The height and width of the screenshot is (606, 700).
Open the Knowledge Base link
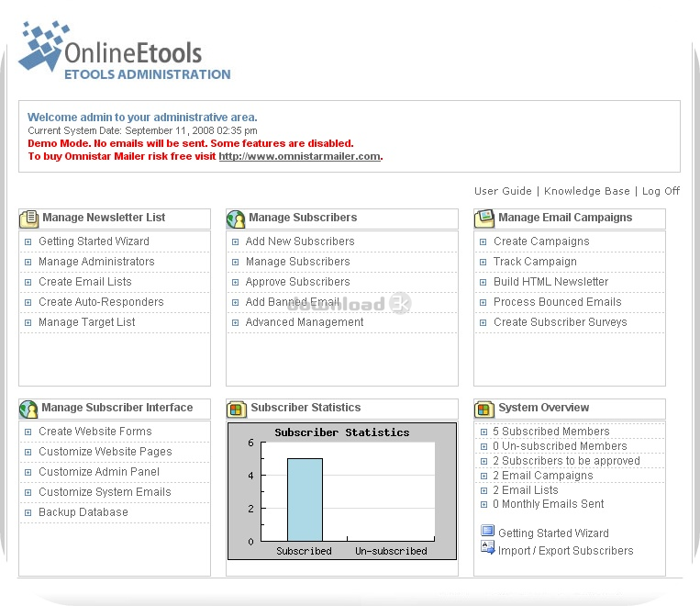586,191
